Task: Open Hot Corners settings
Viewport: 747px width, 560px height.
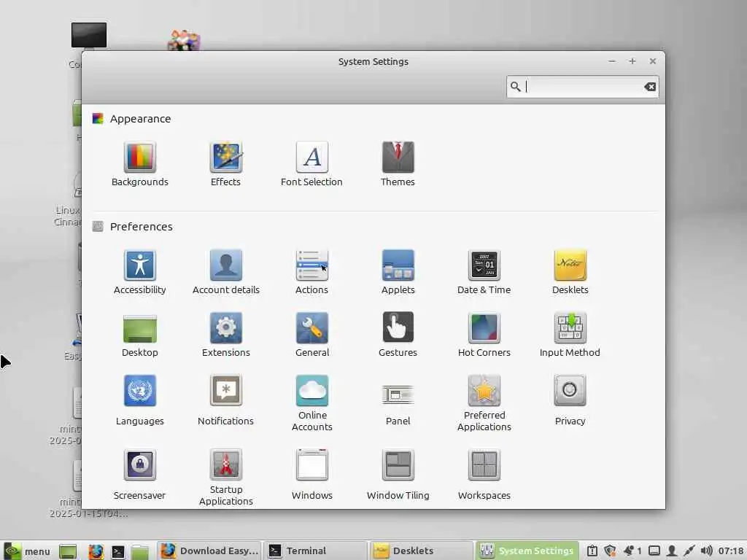Action: pos(484,335)
